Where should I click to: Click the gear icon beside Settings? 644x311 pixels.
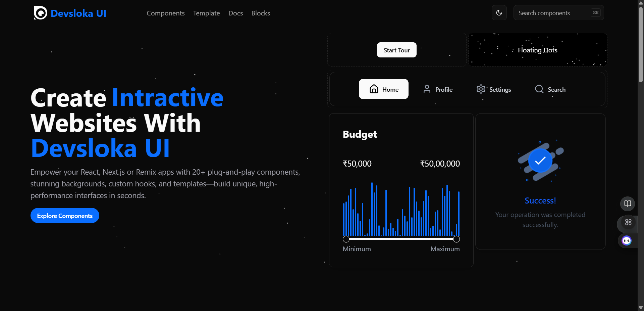pyautogui.click(x=481, y=89)
